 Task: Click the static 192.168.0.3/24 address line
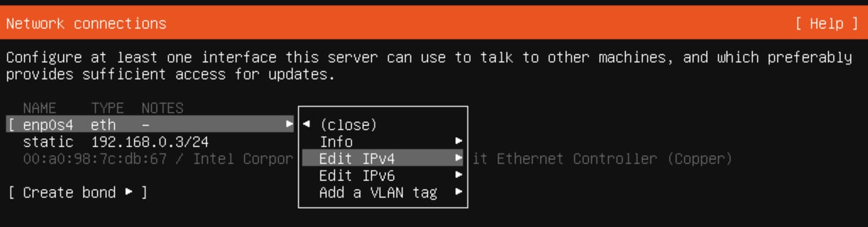point(115,142)
